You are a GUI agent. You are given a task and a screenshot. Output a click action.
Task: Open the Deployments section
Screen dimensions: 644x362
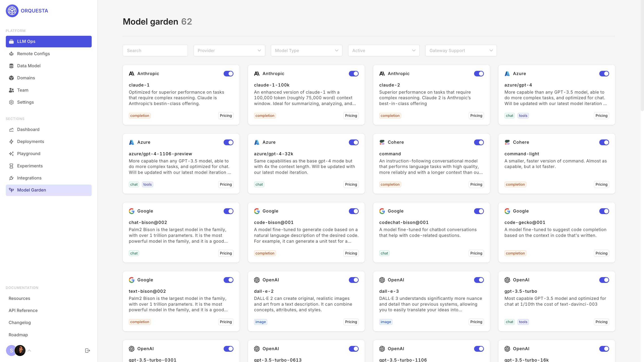49,142
